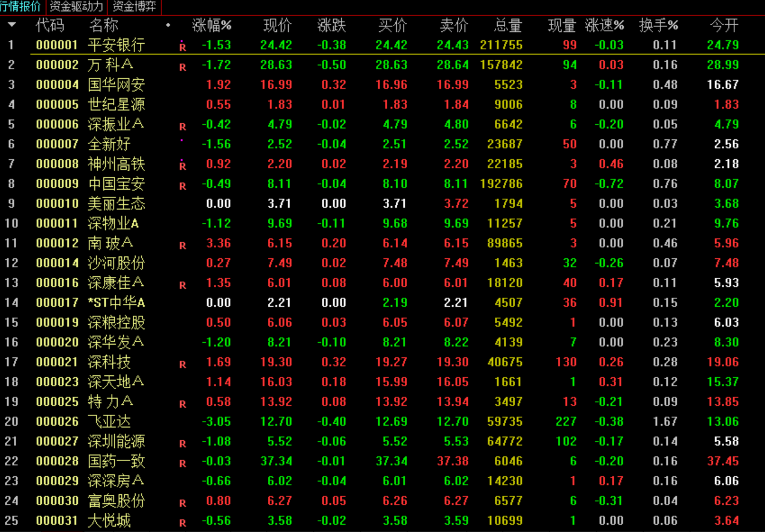Select stock 深华发A
Screen dimensions: 765x532
(116, 342)
